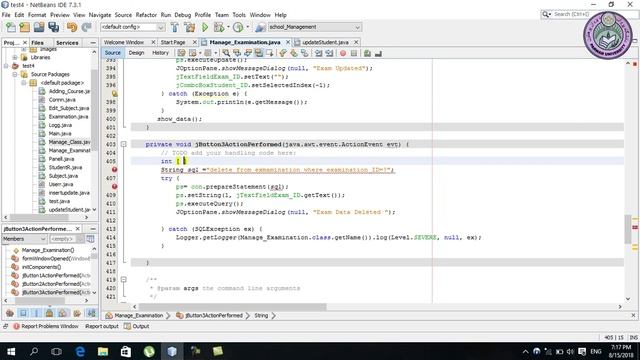
Task: Switch to the Services tab
Action: (67, 43)
